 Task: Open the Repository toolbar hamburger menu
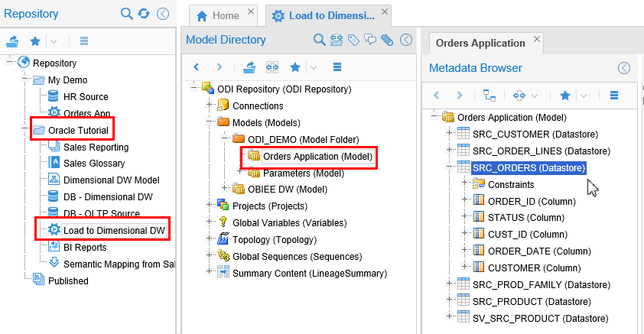point(84,41)
